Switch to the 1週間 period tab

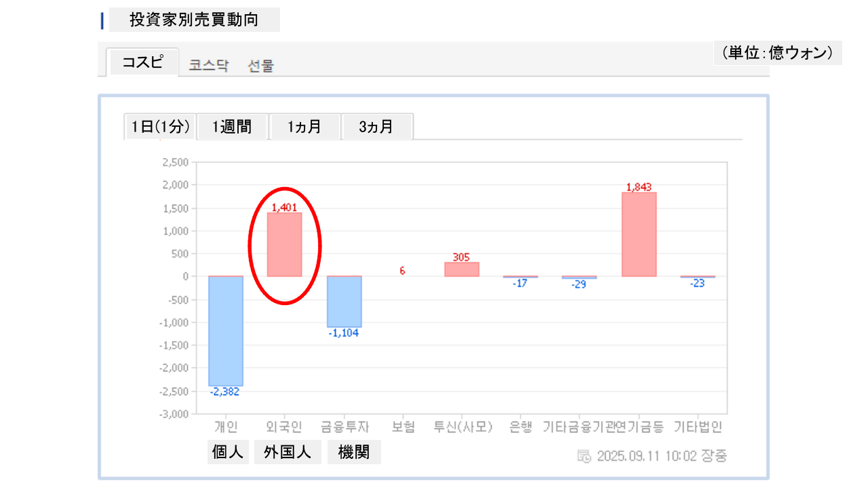pos(232,127)
